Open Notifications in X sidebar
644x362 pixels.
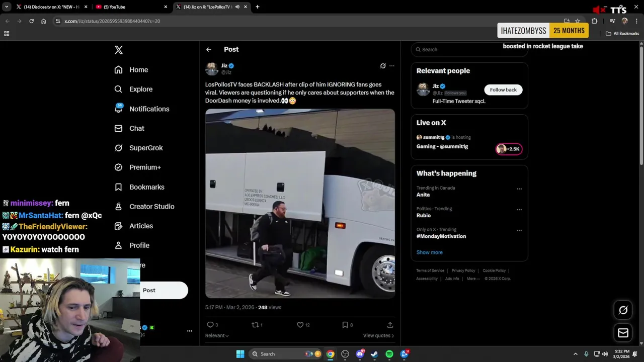(142, 109)
